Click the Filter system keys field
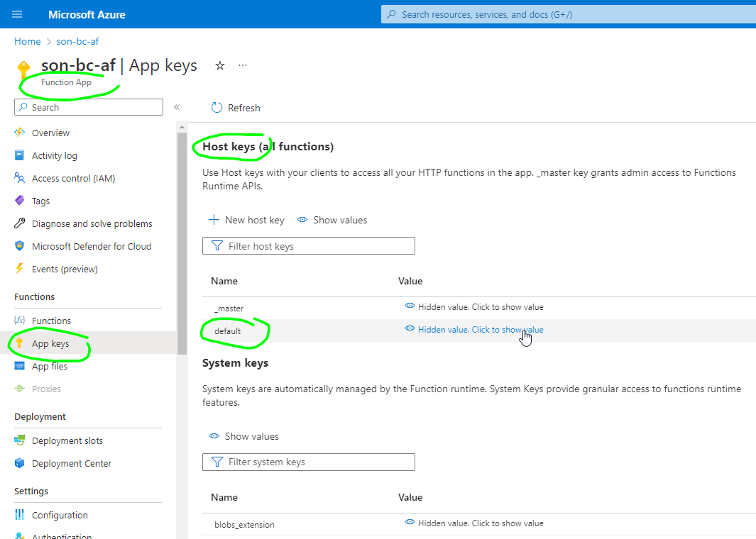The image size is (756, 539). pos(309,462)
